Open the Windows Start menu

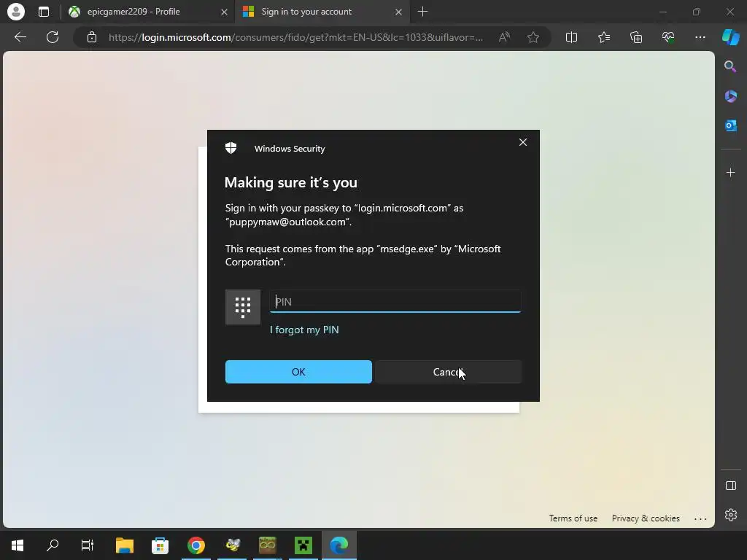(18, 545)
